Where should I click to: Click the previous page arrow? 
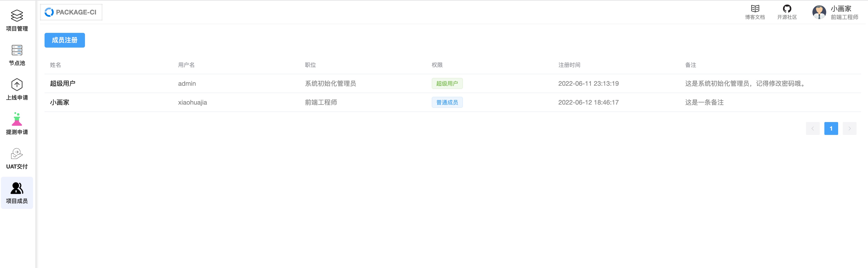coord(813,128)
